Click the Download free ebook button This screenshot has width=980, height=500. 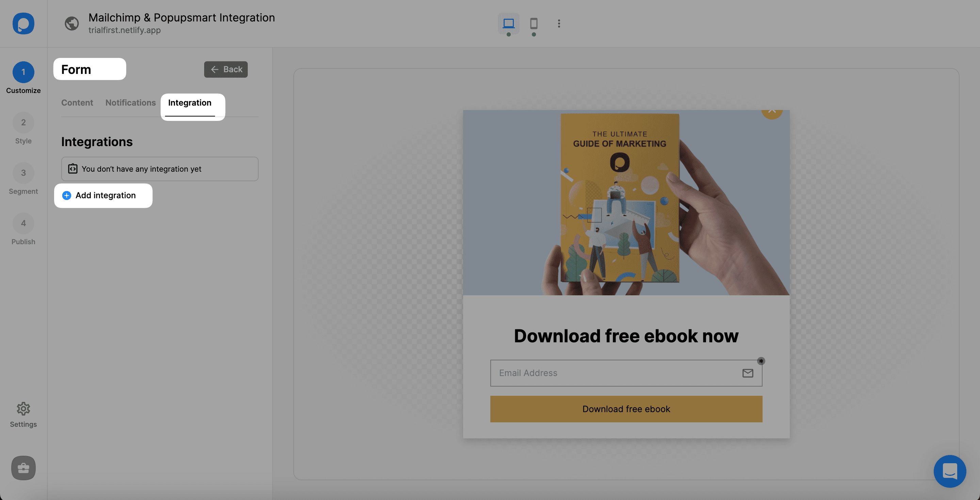coord(626,409)
